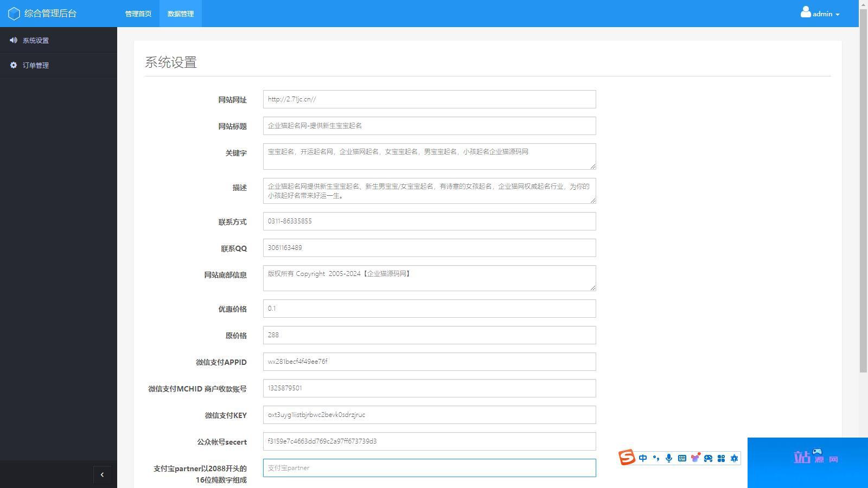Switch to the 数据管理 tab
This screenshot has height=488, width=868.
click(181, 14)
